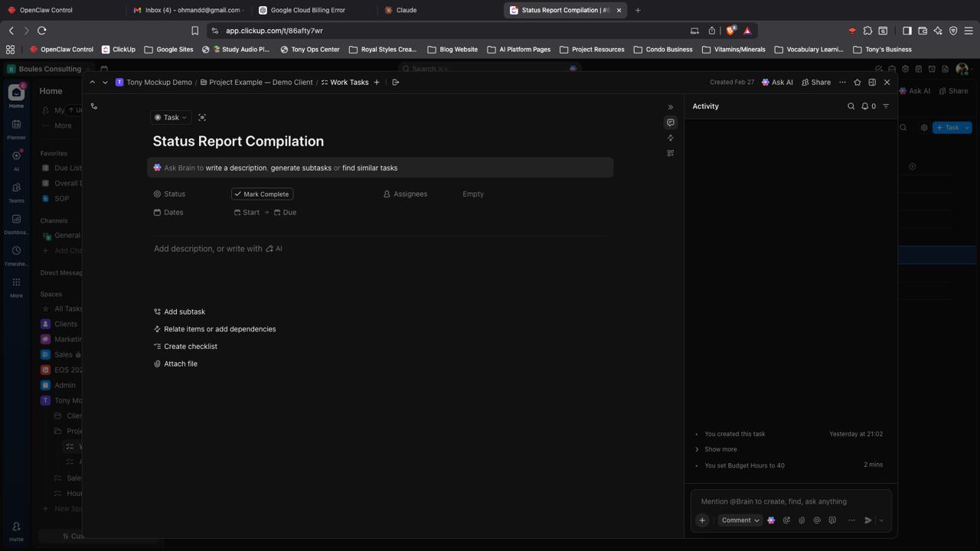
Task: Set the task Due date
Action: [289, 213]
